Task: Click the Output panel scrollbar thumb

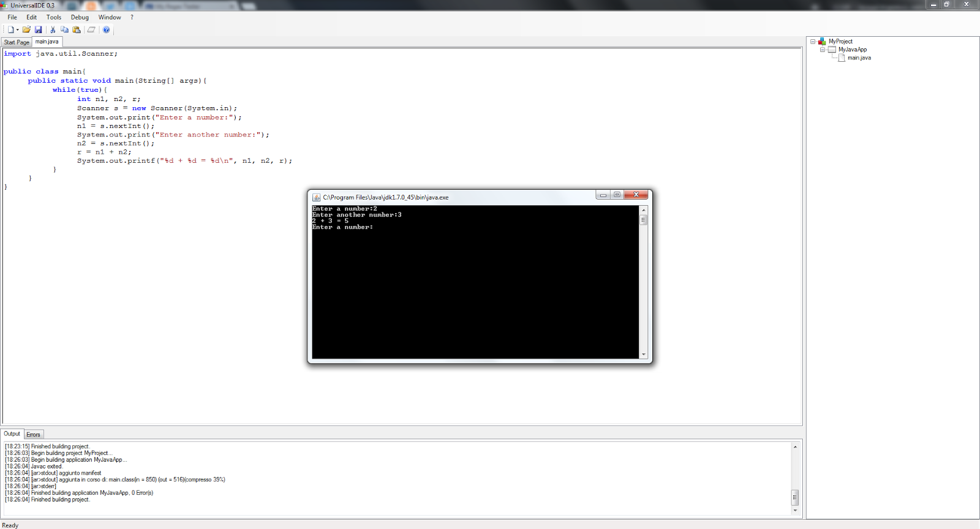Action: (795, 497)
